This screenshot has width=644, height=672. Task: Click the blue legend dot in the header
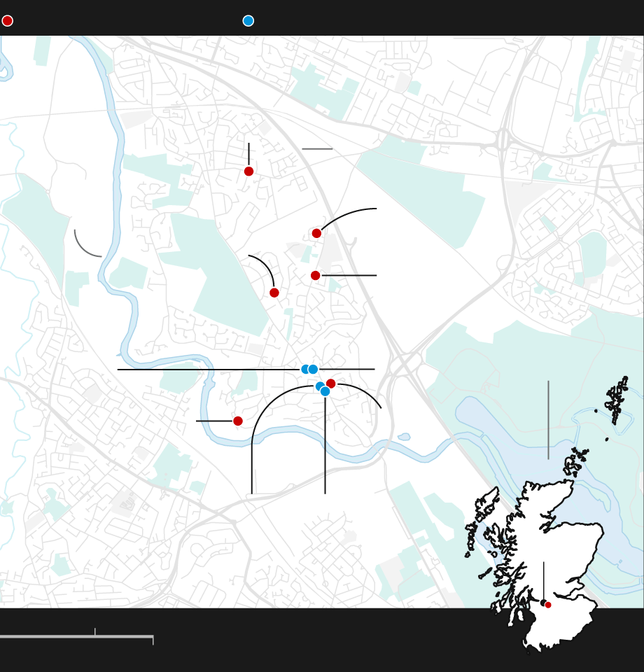click(x=248, y=21)
